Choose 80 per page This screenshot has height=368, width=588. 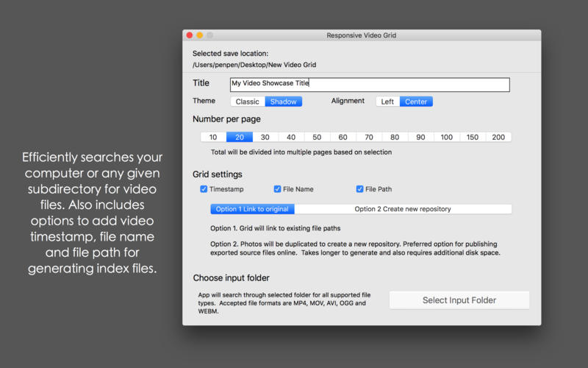pos(395,137)
